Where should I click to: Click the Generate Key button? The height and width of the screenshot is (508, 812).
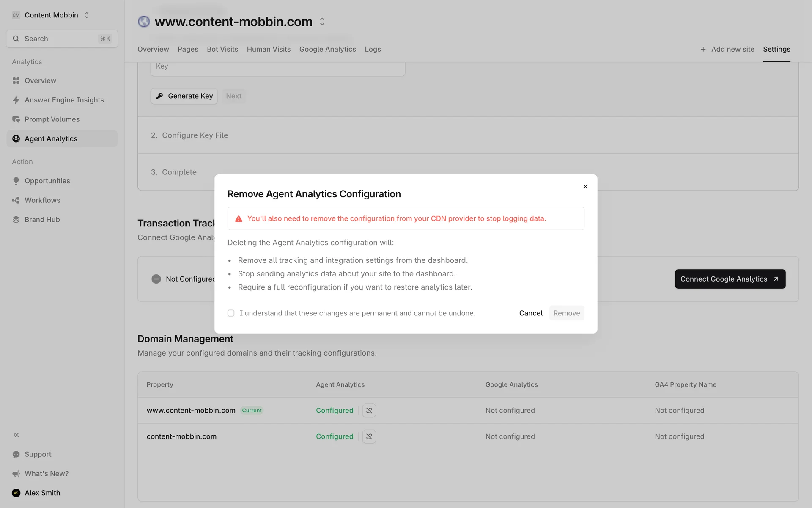[x=184, y=96]
